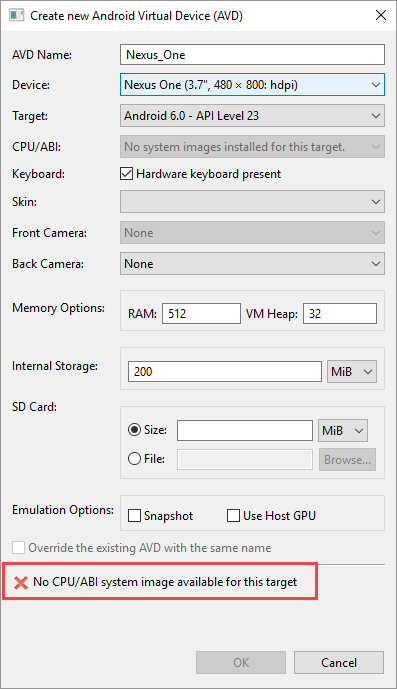Screen dimensions: 397x689
Task: Click the Internal Storage size field
Action: 225,372
